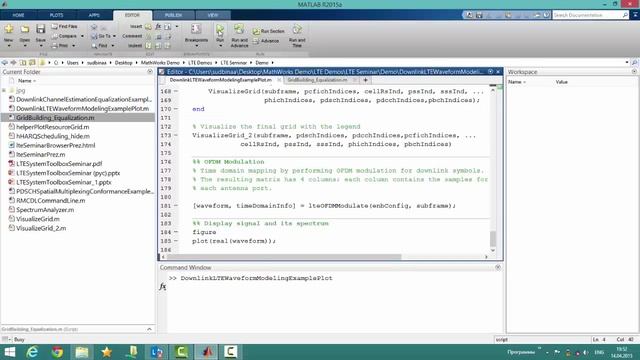The height and width of the screenshot is (360, 640).
Task: Click the Run Section button
Action: point(268,31)
